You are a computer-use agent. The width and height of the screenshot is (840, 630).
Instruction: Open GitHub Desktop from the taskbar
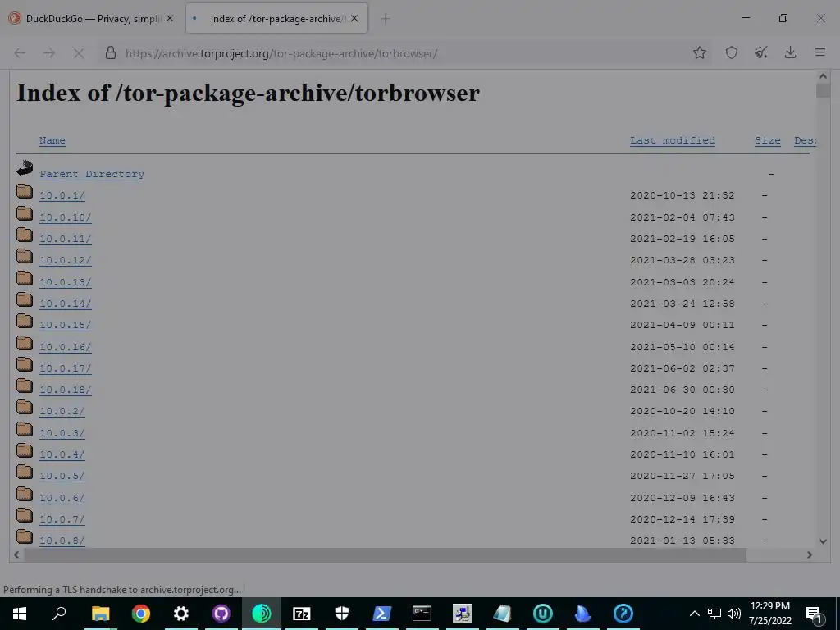[221, 614]
